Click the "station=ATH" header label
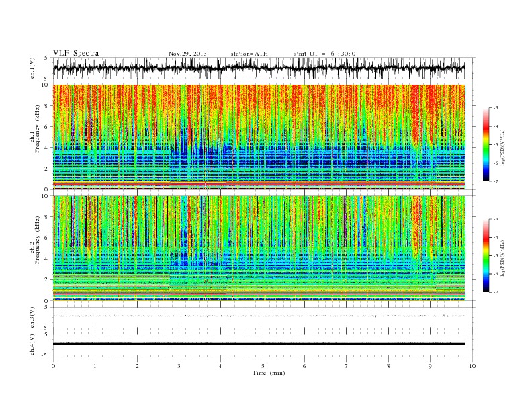The image size is (532, 411). click(x=249, y=54)
